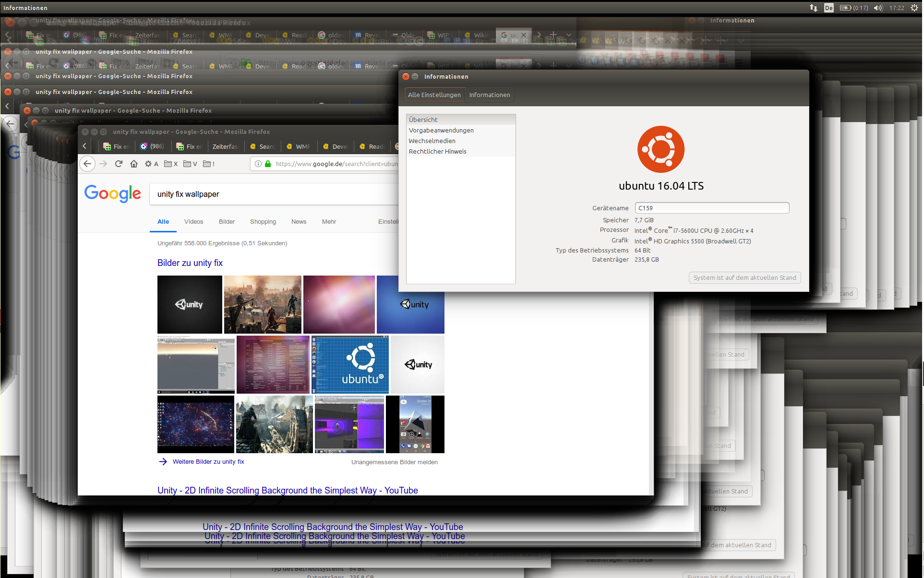Click the clock showing 17:22

(896, 8)
